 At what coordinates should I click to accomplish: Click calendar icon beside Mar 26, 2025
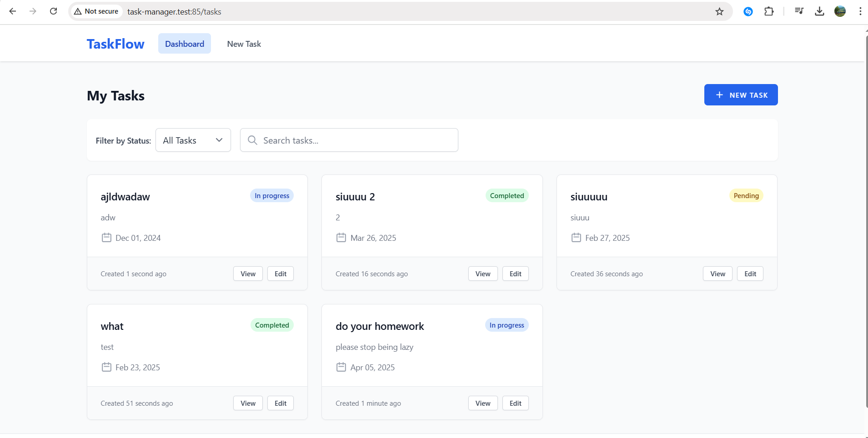[x=341, y=238]
